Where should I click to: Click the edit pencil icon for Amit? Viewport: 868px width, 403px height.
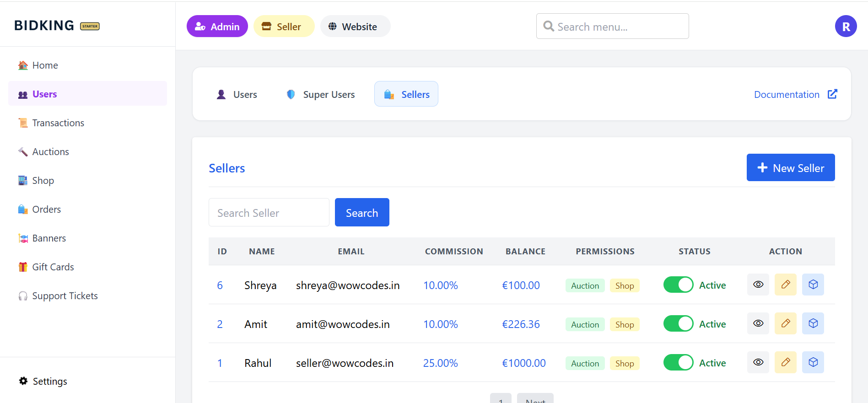click(x=785, y=323)
